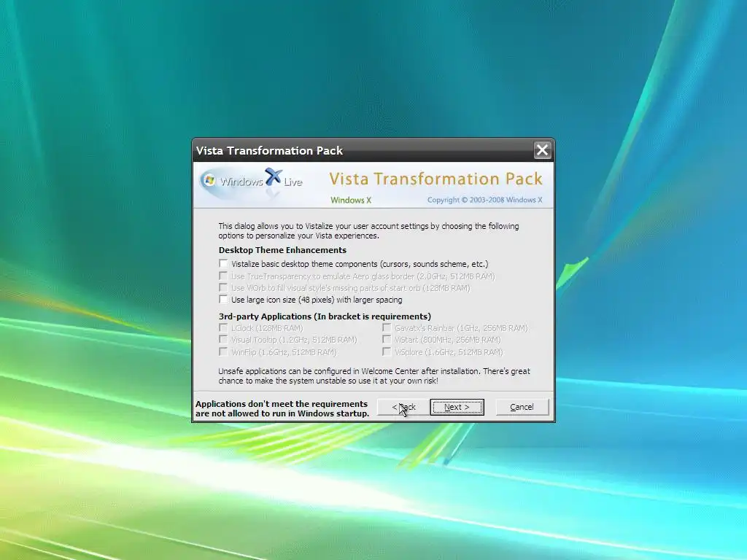Tick the TrueTransparency Aero glass border checkbox
This screenshot has width=747, height=560.
coord(223,276)
